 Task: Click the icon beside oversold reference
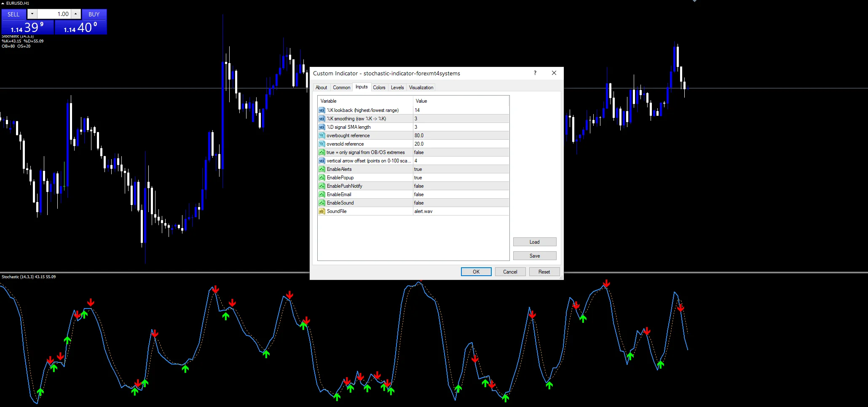point(321,144)
